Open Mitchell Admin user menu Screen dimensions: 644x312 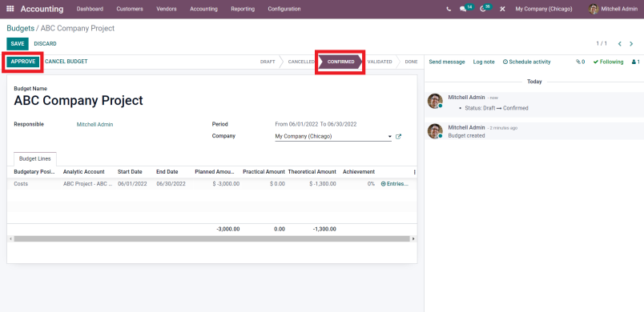pyautogui.click(x=614, y=9)
